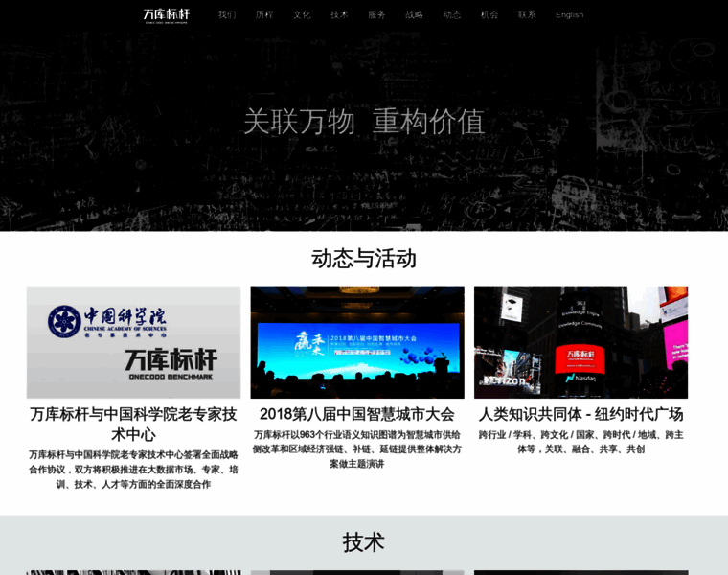Switch language to English
Image resolution: width=728 pixels, height=575 pixels.
(570, 15)
